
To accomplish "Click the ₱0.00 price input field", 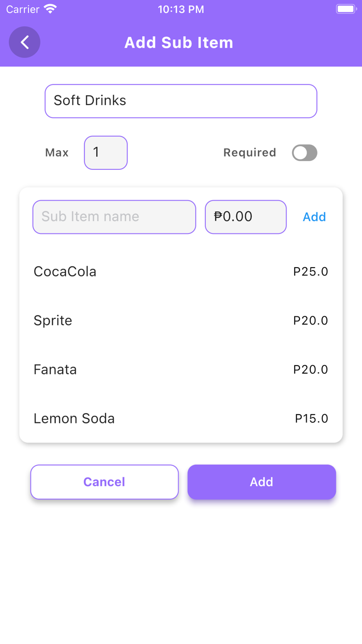I will click(x=246, y=217).
